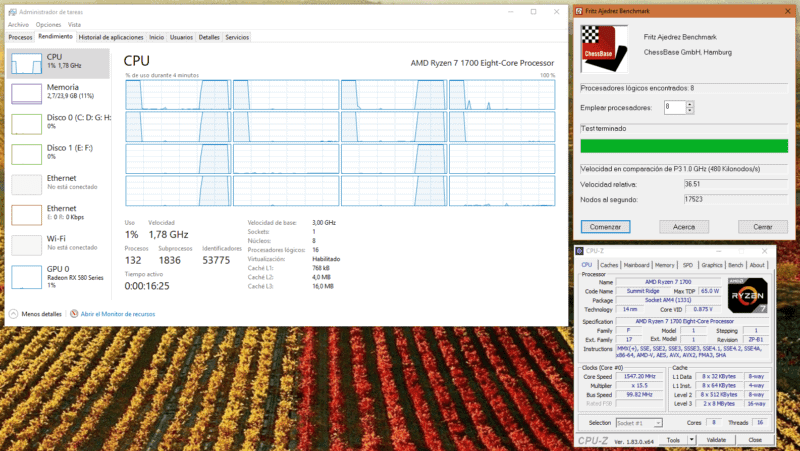
Task: Click the Core Speed value 1547.20 MHz
Action: (639, 377)
